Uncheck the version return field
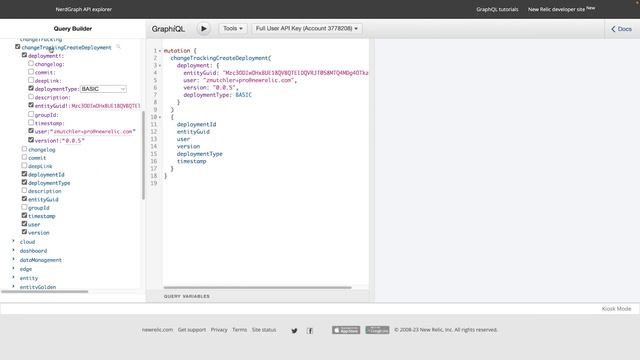Screen dimensions: 640x360 [x=24, y=232]
